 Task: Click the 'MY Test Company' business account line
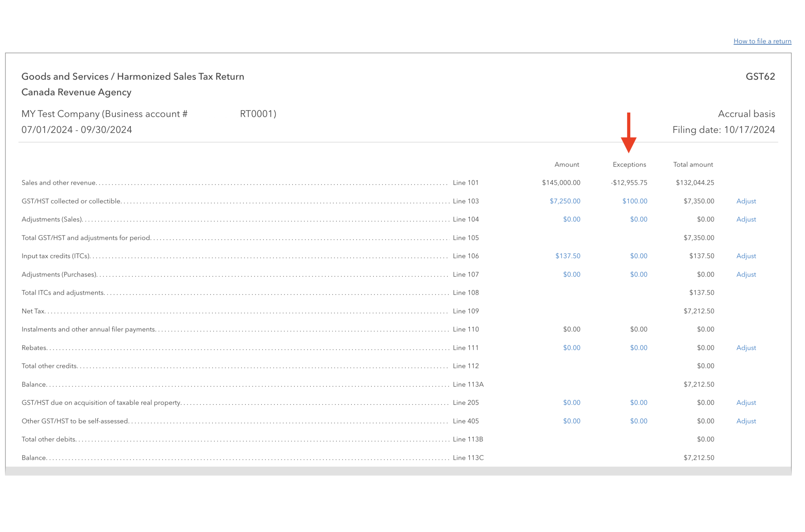coord(149,114)
